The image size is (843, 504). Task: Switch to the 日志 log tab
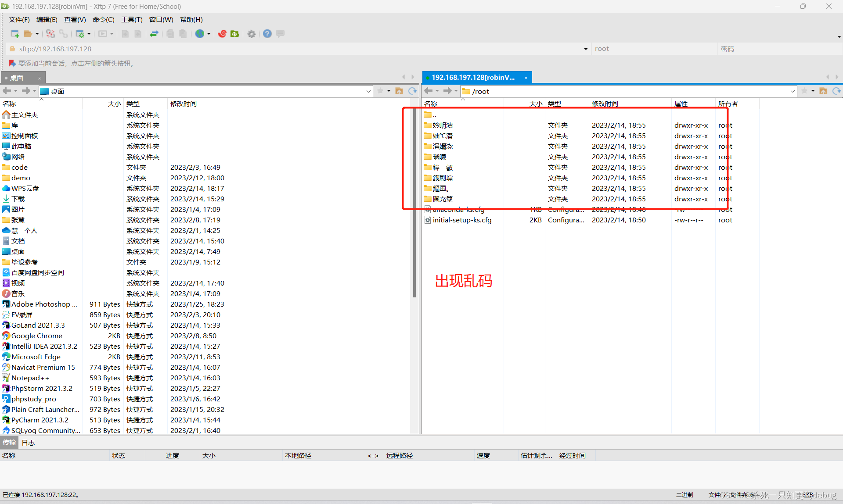(28, 443)
